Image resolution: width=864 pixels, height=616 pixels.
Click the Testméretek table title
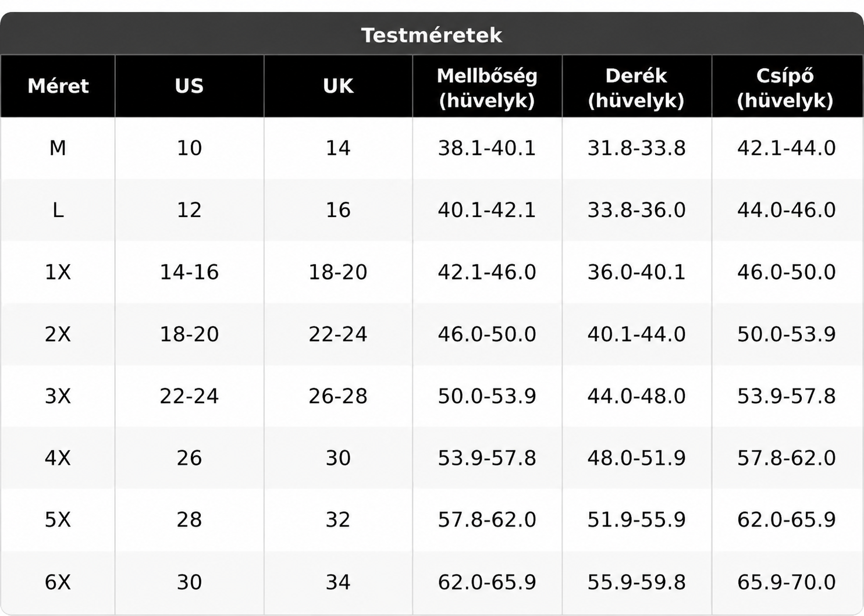pyautogui.click(x=432, y=35)
